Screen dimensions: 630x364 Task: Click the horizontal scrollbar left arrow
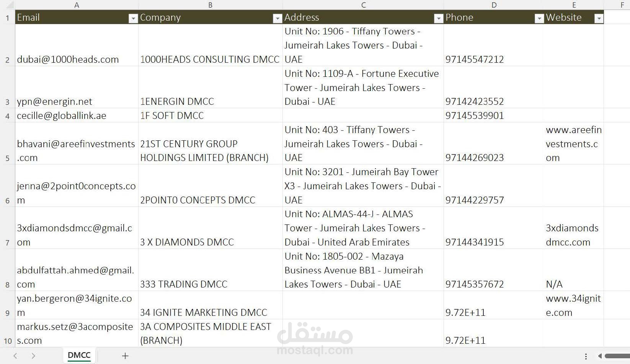[x=600, y=356]
